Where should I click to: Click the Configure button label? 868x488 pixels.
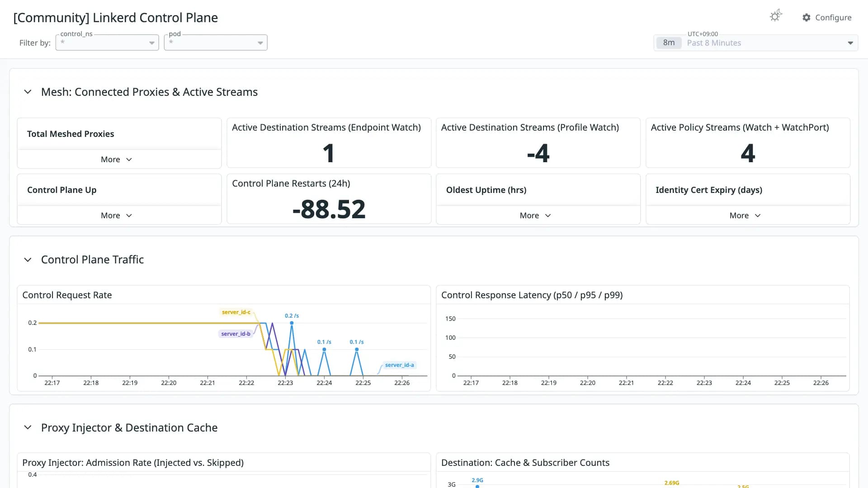(x=833, y=18)
